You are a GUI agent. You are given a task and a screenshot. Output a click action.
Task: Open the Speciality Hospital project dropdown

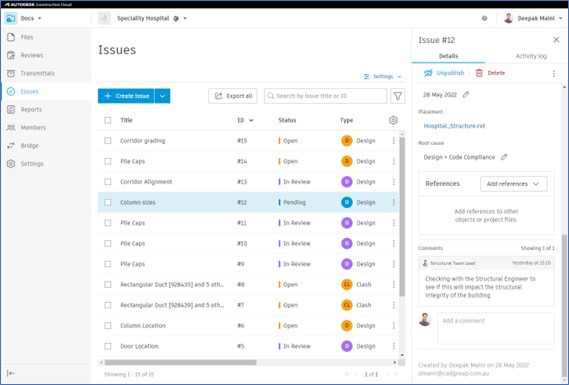tap(185, 18)
